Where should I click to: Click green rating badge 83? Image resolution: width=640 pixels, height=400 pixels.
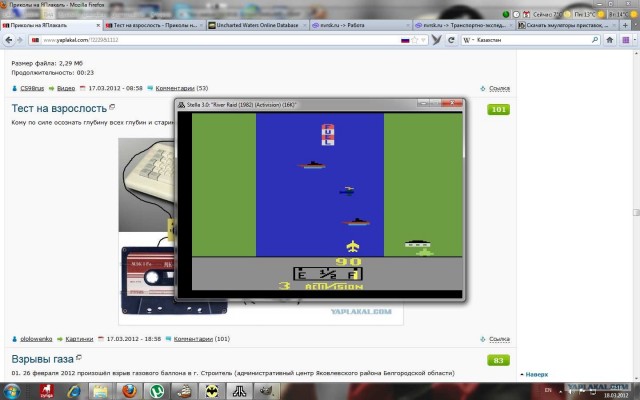click(x=498, y=360)
